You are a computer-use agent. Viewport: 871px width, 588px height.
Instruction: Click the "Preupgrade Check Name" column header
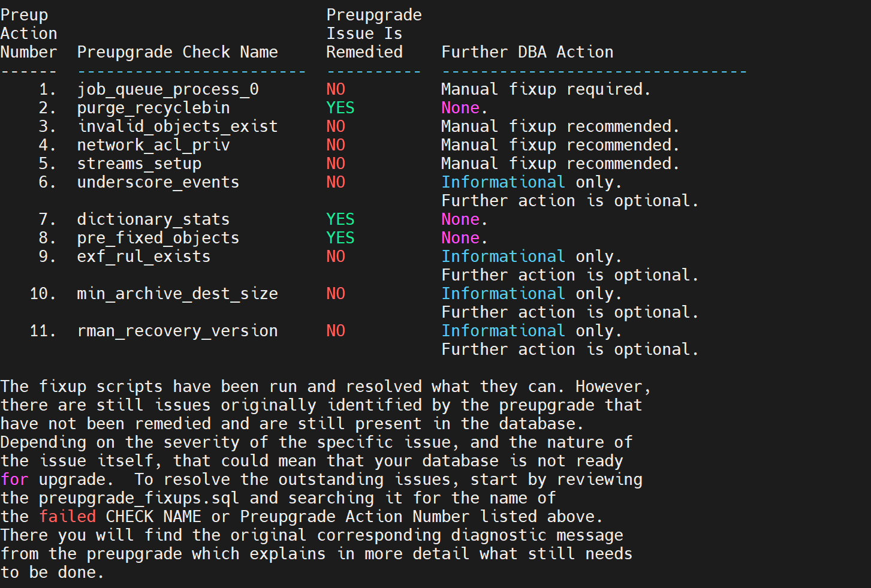177,52
